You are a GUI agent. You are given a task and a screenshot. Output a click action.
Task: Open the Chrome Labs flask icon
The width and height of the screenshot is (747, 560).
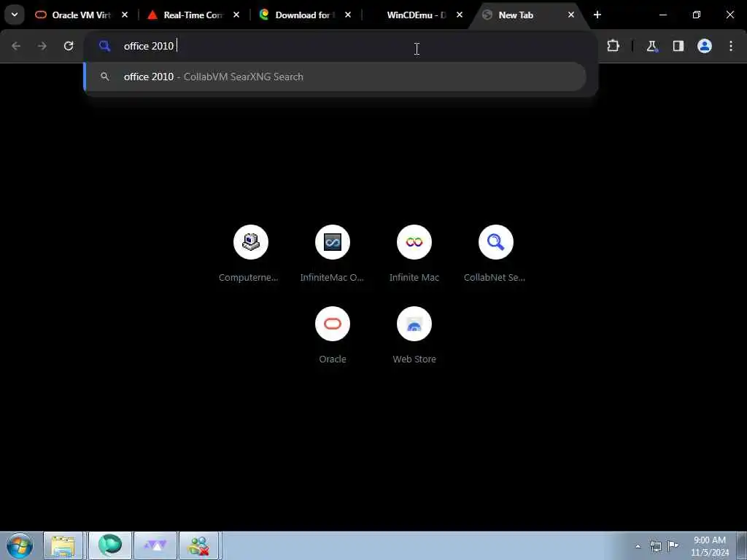(651, 46)
